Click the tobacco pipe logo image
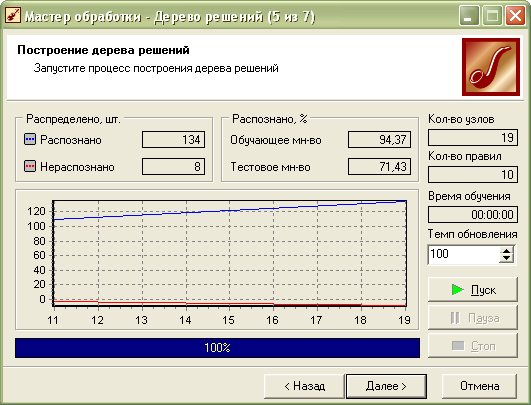This screenshot has width=531, height=405. (491, 67)
